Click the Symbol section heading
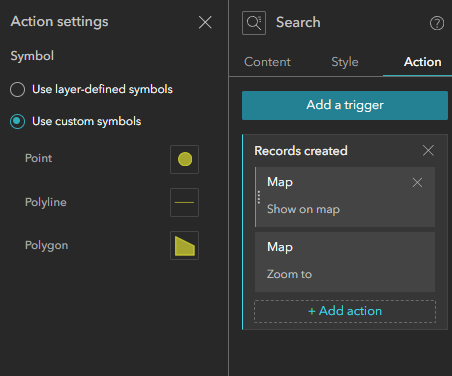This screenshot has width=452, height=376. tap(32, 56)
